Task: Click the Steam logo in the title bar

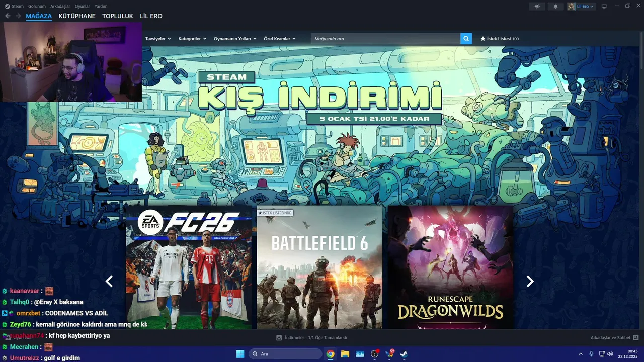Action: coord(7,6)
